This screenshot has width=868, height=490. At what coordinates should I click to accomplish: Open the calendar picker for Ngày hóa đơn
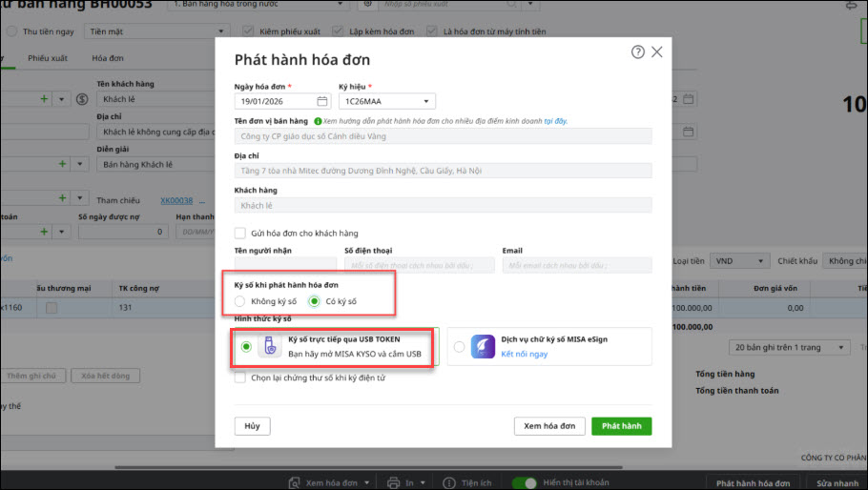click(322, 101)
